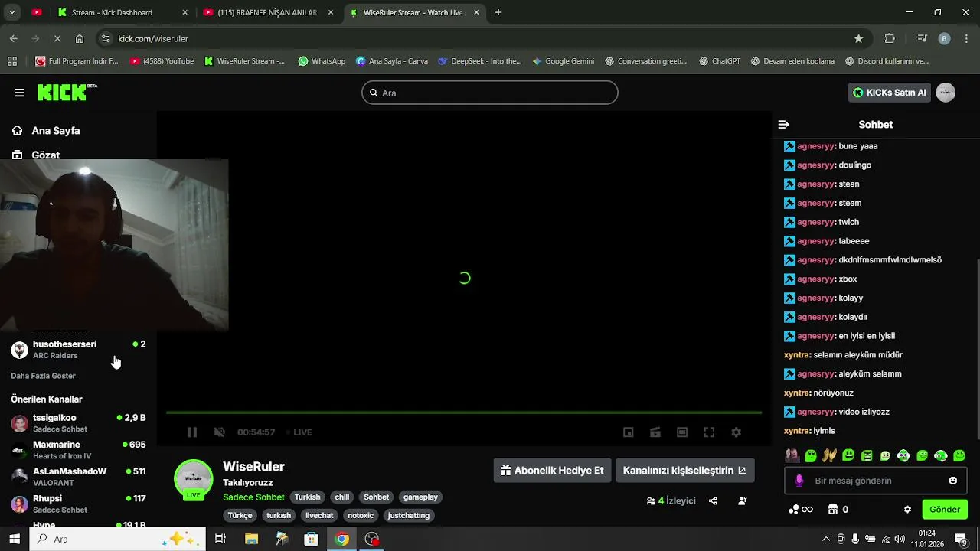
Task: Click the KICKs Satın Al button
Action: tap(890, 93)
